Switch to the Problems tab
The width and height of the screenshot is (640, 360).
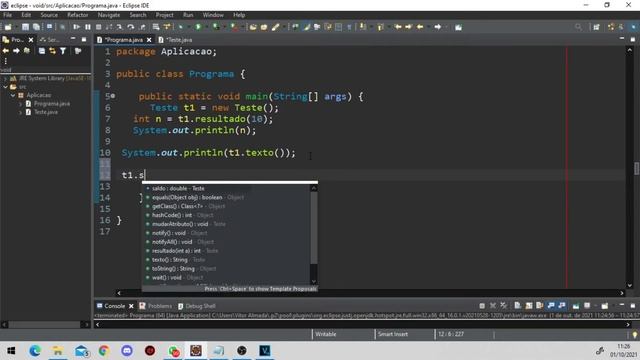156,306
